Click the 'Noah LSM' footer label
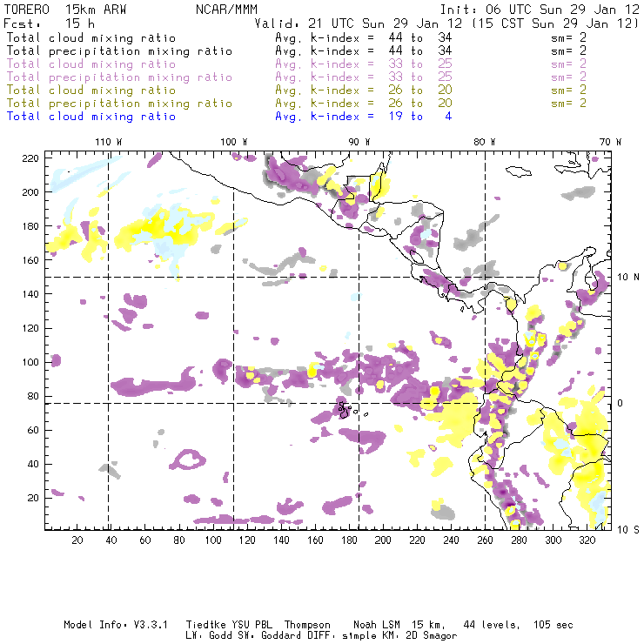 pyautogui.click(x=377, y=625)
